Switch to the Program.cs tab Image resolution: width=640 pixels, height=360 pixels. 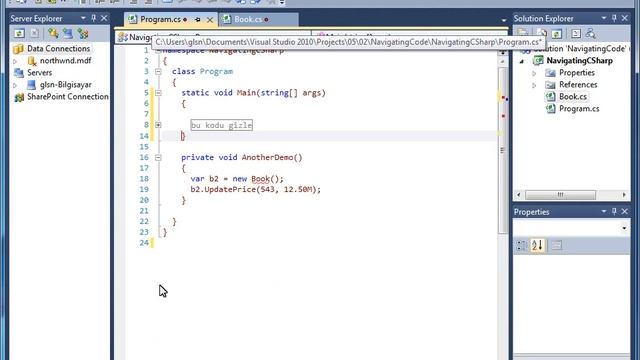coord(160,19)
